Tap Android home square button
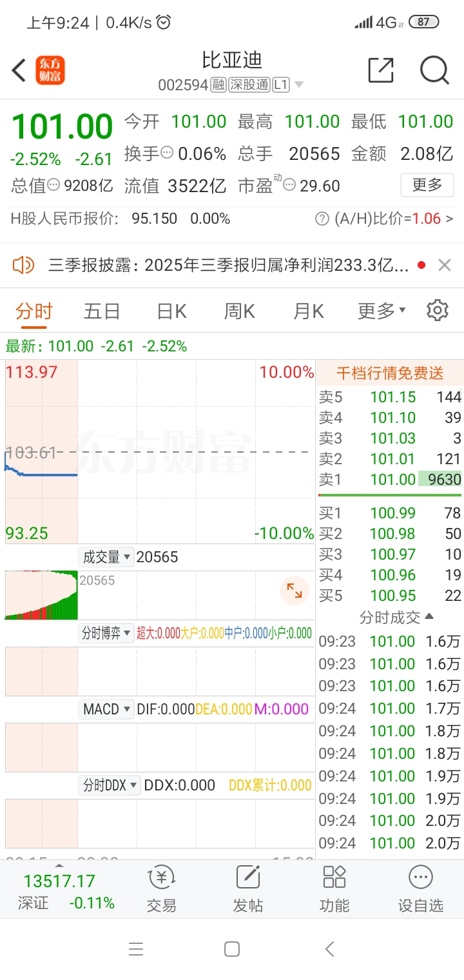The width and height of the screenshot is (464, 980). 232,949
